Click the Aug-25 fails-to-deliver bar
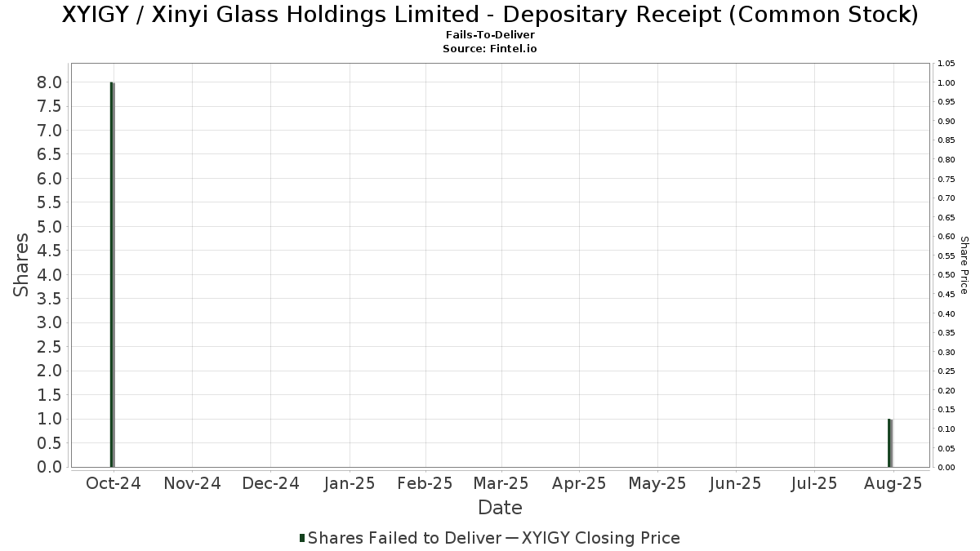The height and width of the screenshot is (551, 980). 890,443
